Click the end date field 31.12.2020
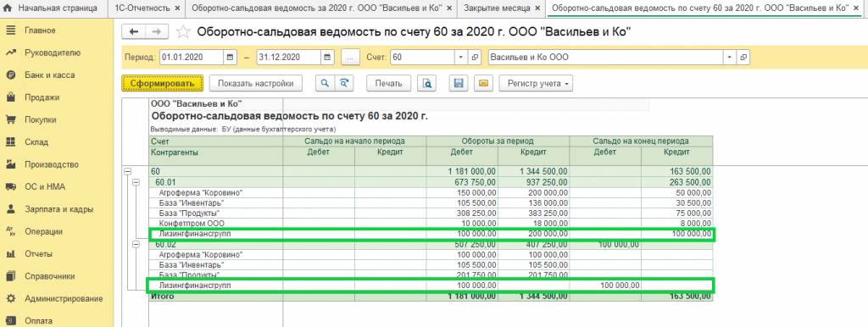The image size is (868, 327). [x=288, y=57]
